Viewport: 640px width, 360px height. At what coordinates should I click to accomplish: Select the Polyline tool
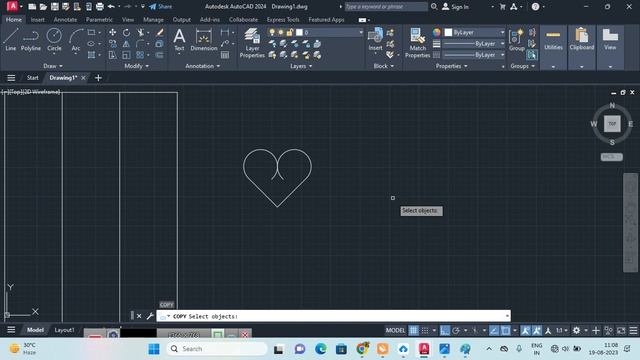[x=31, y=40]
